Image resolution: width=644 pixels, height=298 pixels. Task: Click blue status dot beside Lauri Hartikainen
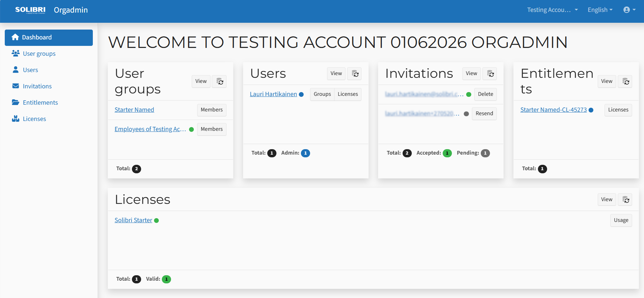tap(301, 94)
